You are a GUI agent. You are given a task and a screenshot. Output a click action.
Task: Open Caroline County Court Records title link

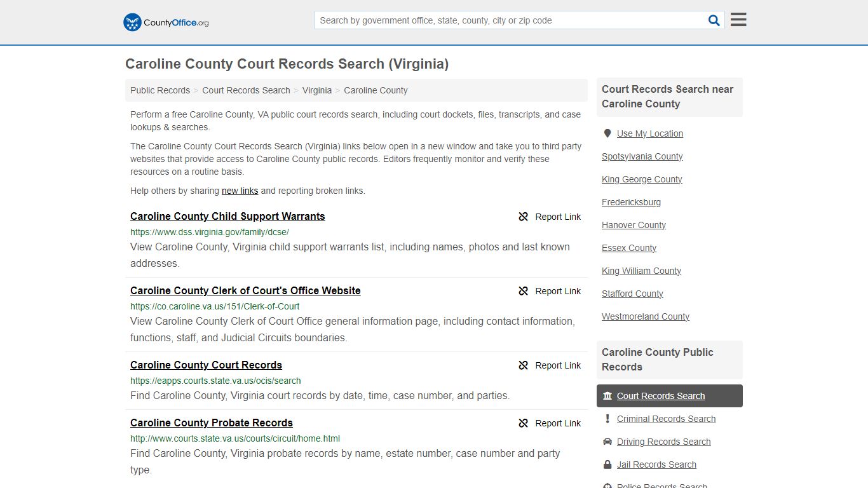pyautogui.click(x=206, y=365)
